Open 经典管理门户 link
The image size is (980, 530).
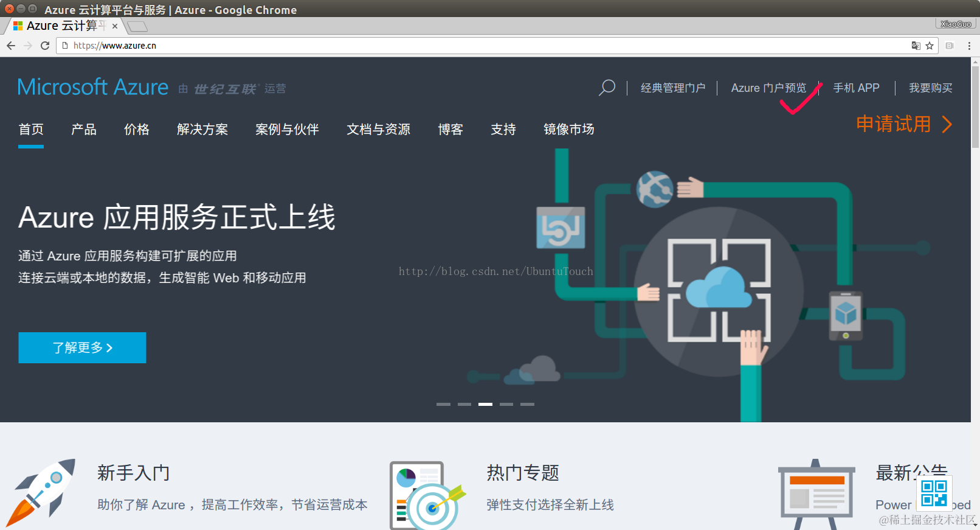[673, 88]
